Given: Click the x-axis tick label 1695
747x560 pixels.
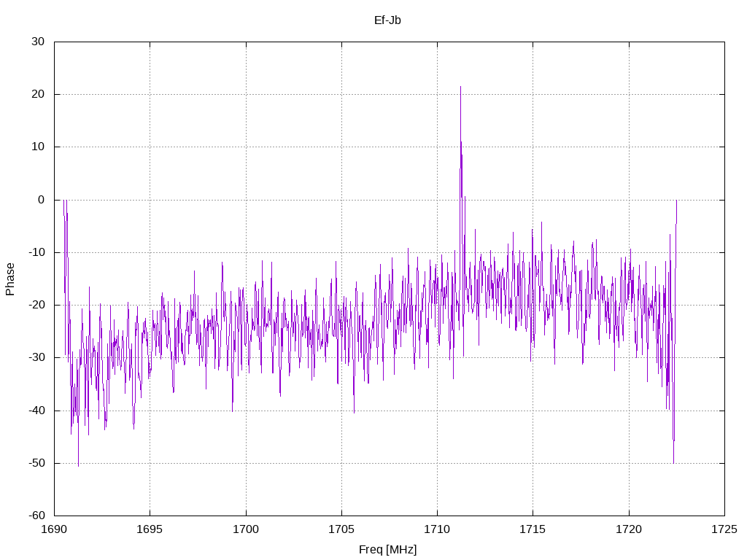Looking at the screenshot, I should pyautogui.click(x=150, y=529).
